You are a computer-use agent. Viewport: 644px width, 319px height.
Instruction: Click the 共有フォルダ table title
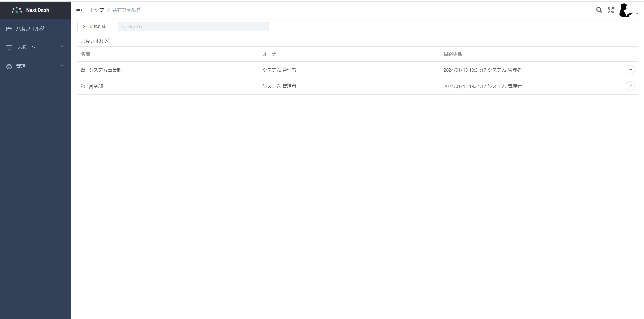coord(95,41)
